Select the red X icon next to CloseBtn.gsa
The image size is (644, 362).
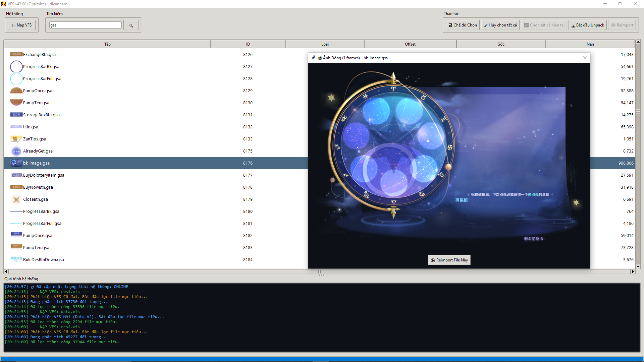16,199
